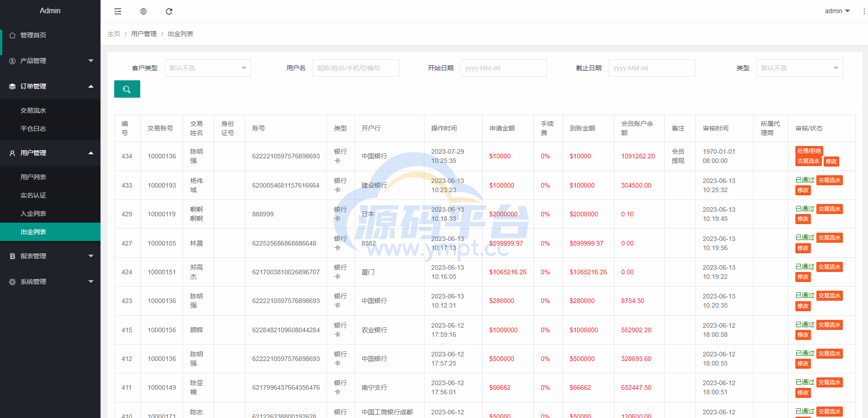Click balance 1091262.20 in first row

point(638,156)
